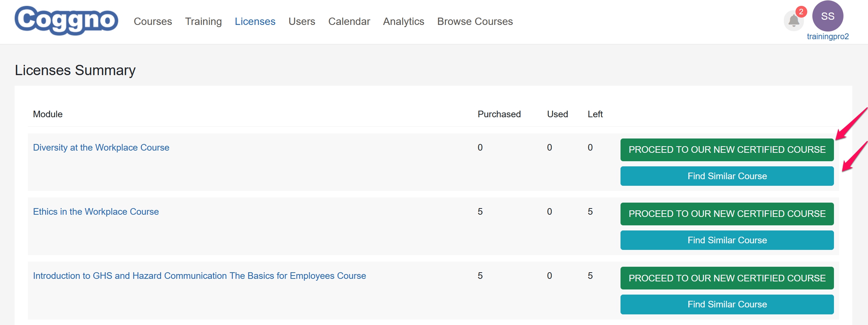Open the notifications bell icon
Screen dimensions: 868x325
pos(794,21)
